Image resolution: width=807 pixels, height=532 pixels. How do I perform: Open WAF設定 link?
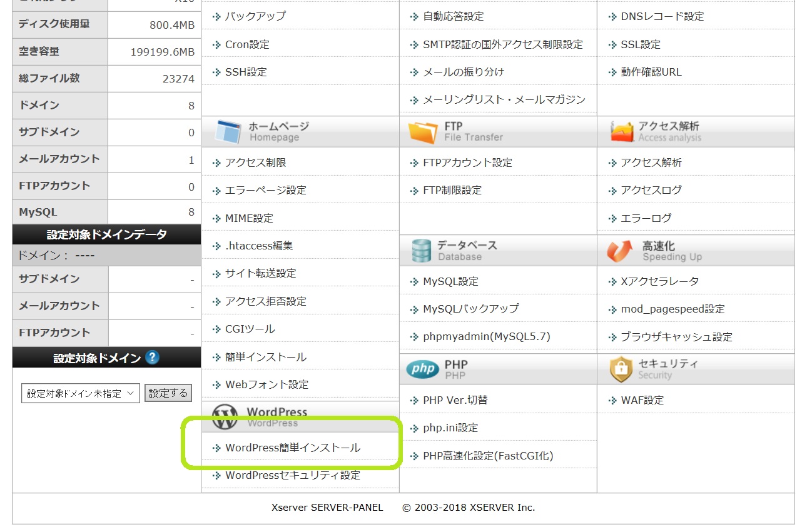point(642,400)
